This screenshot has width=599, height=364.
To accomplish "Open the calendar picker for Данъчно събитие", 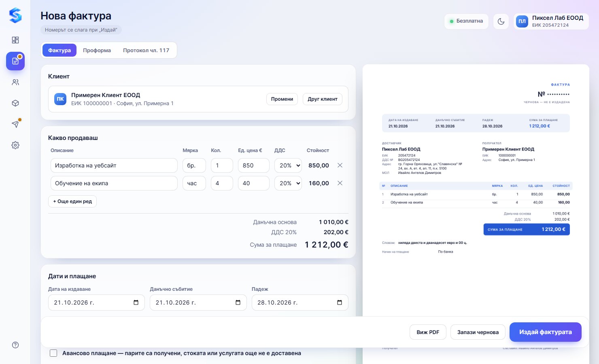I will 238,303.
